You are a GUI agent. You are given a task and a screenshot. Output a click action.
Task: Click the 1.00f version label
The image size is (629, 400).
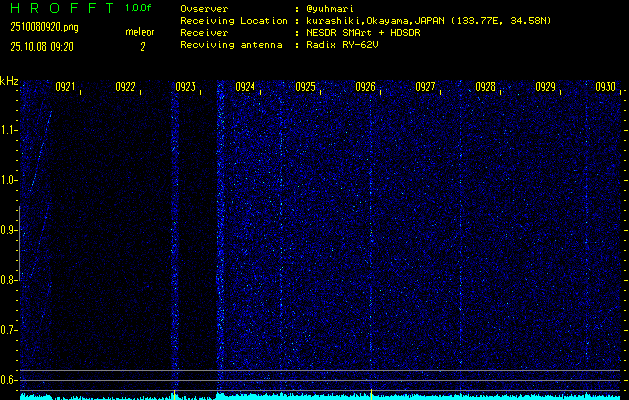pos(139,8)
